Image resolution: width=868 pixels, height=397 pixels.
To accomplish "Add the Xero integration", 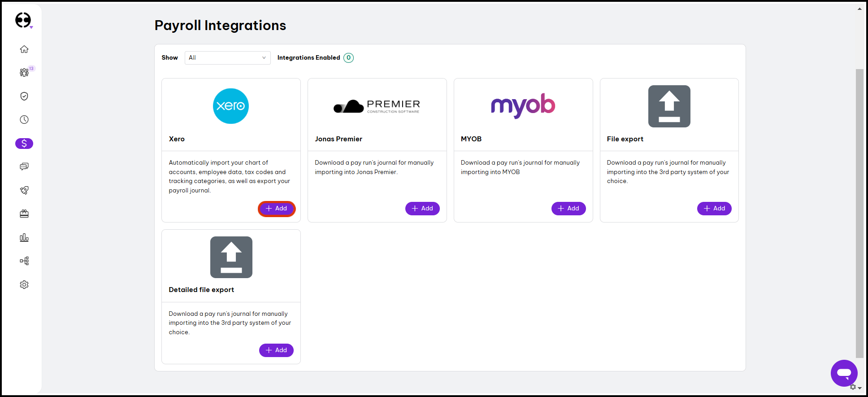I will tap(276, 209).
